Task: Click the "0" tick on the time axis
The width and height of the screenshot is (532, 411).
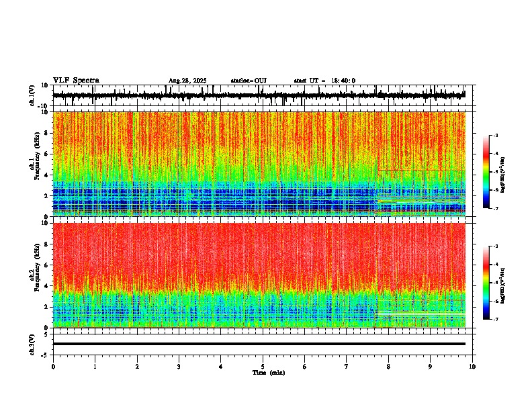Action: (x=53, y=367)
